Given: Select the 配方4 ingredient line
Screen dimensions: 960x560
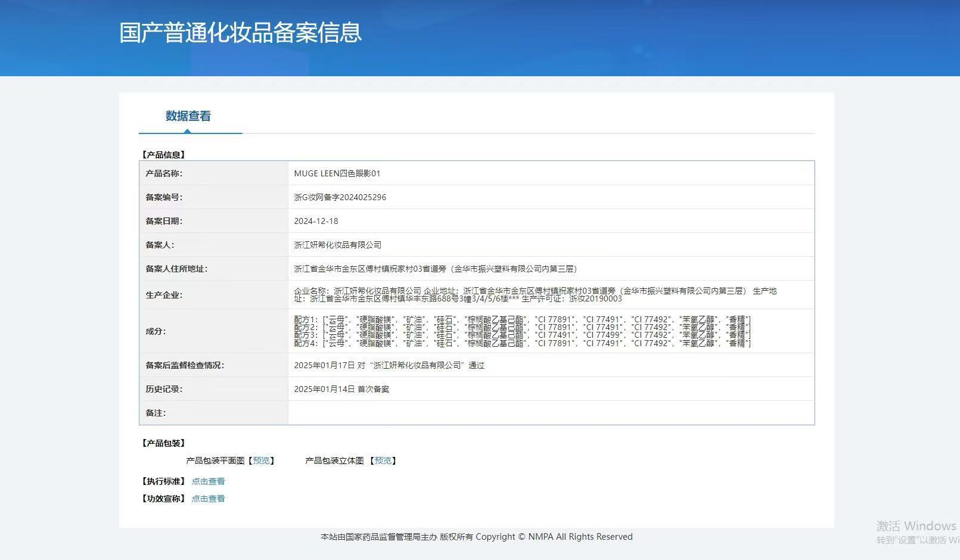Looking at the screenshot, I should pyautogui.click(x=523, y=343).
